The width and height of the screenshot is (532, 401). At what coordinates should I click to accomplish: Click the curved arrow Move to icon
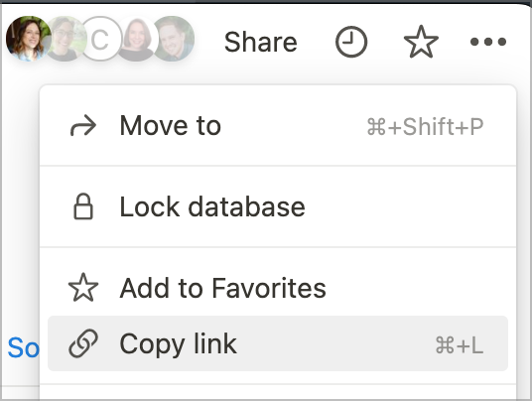tap(83, 126)
